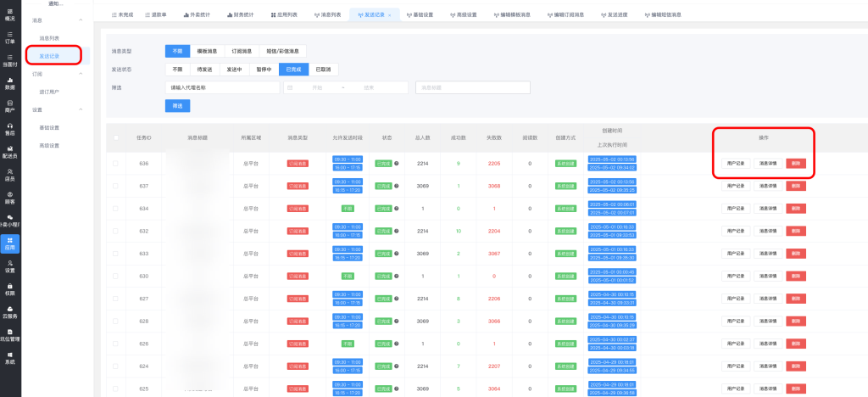Screen dimensions: 868x397
Task: Click the blue 筛选 button
Action: coord(177,106)
